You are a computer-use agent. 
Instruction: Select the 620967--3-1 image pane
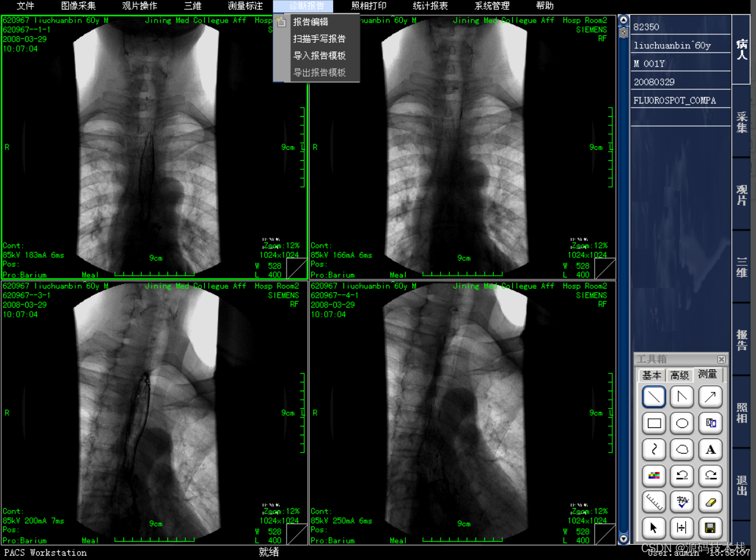click(x=154, y=413)
